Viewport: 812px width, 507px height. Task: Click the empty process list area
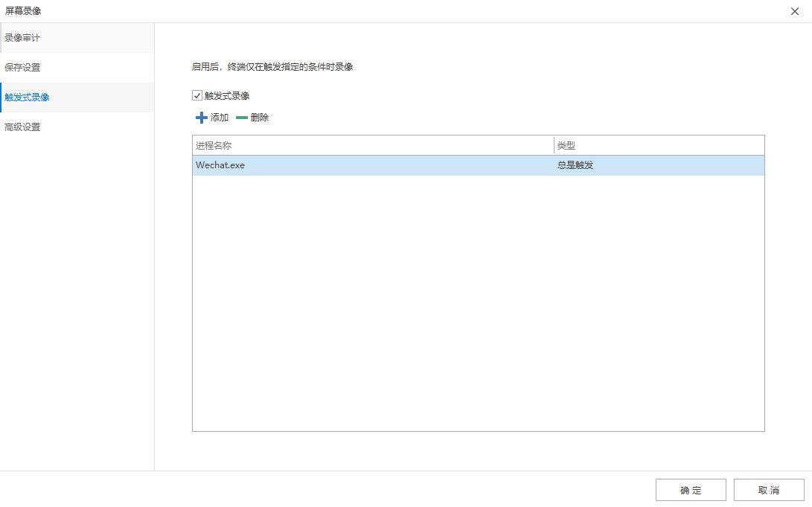point(478,298)
